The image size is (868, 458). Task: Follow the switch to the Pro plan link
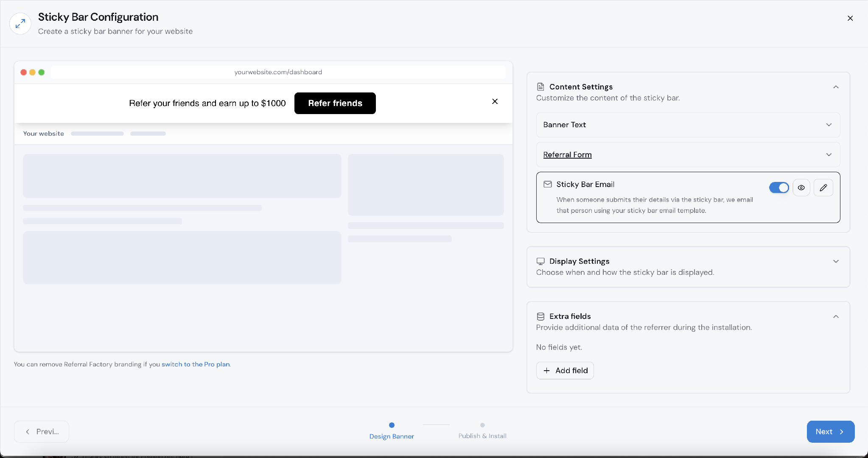coord(196,364)
